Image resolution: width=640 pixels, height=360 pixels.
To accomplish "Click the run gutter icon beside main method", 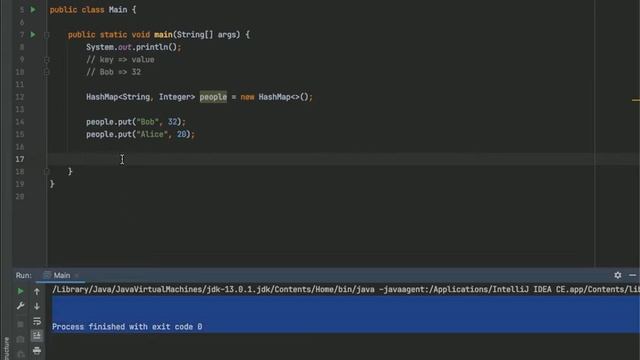I will tap(33, 35).
